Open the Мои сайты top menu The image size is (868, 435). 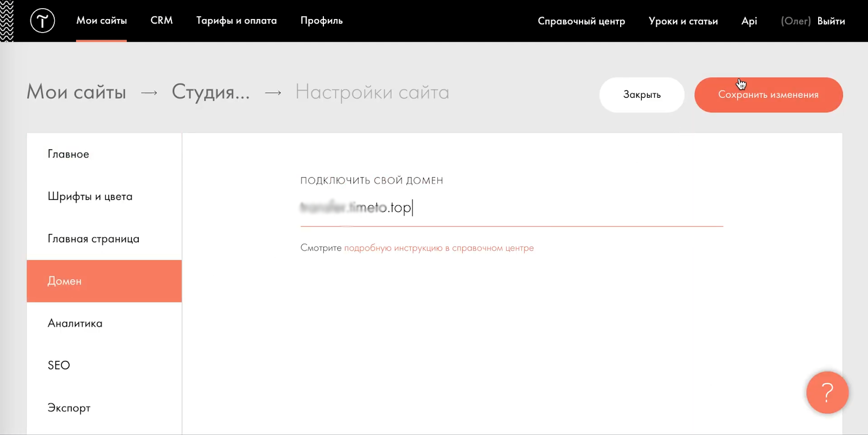(101, 21)
